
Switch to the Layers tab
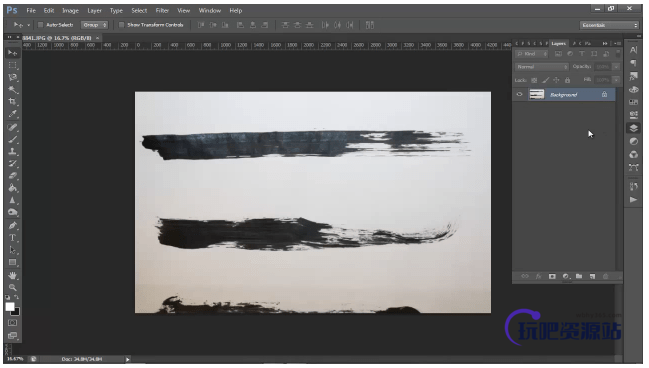point(558,43)
